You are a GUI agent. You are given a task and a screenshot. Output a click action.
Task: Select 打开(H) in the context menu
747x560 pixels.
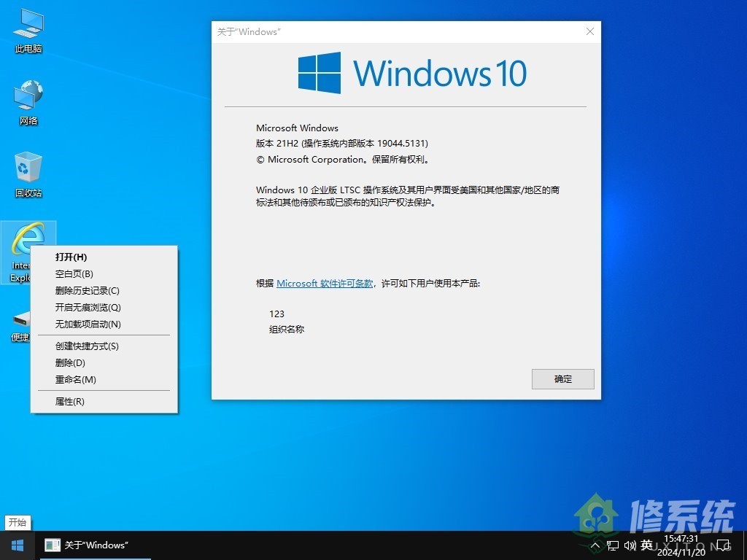click(x=72, y=257)
